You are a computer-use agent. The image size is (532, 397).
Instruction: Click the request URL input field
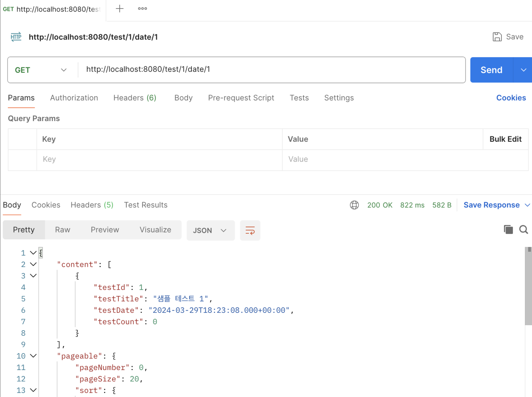[x=270, y=70]
